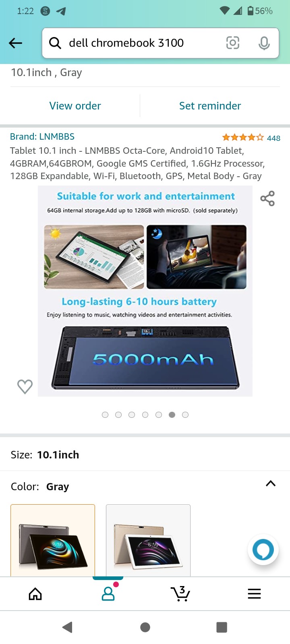Go to Home tab icon

pos(35,594)
